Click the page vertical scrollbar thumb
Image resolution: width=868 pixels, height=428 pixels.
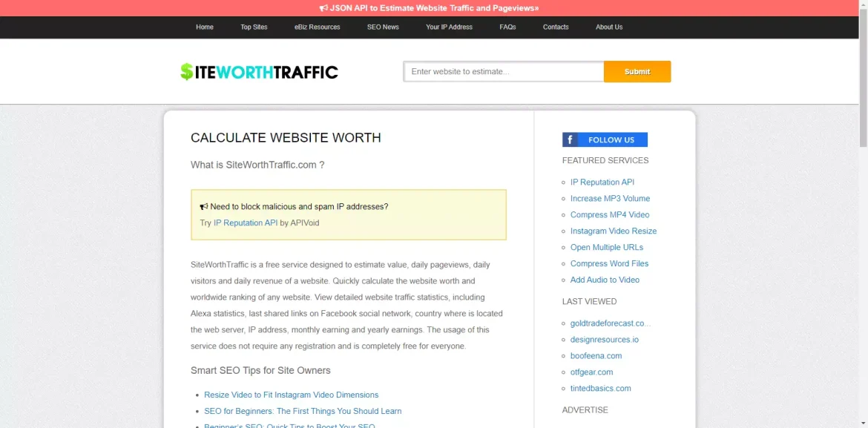pyautogui.click(x=863, y=78)
